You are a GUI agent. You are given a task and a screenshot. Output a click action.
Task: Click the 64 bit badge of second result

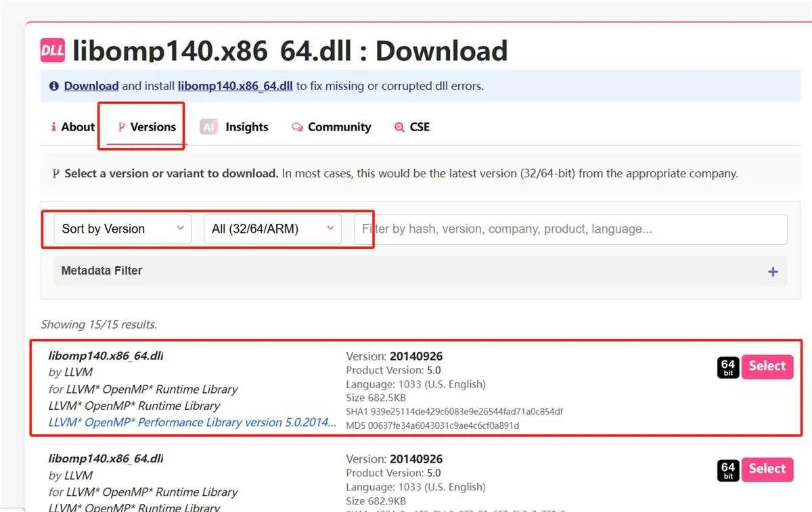pyautogui.click(x=728, y=470)
